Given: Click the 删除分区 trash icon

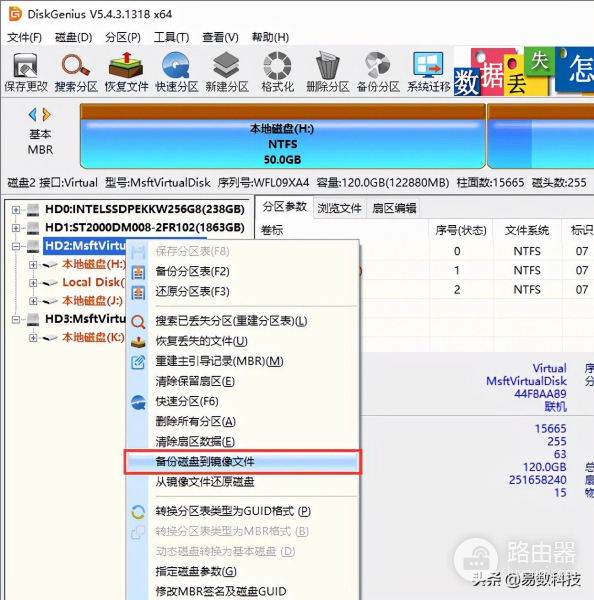Looking at the screenshot, I should pos(328,72).
